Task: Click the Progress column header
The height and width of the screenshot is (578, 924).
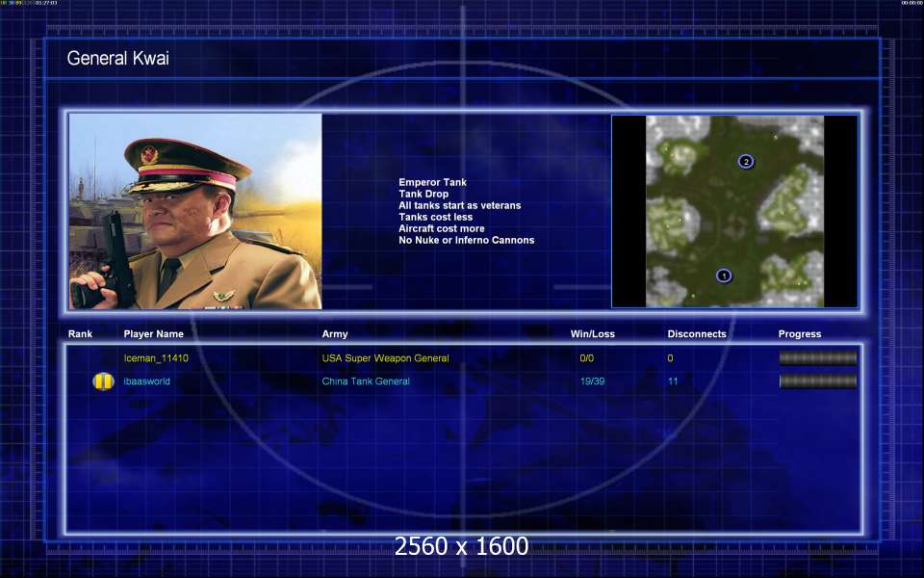Action: [x=800, y=334]
